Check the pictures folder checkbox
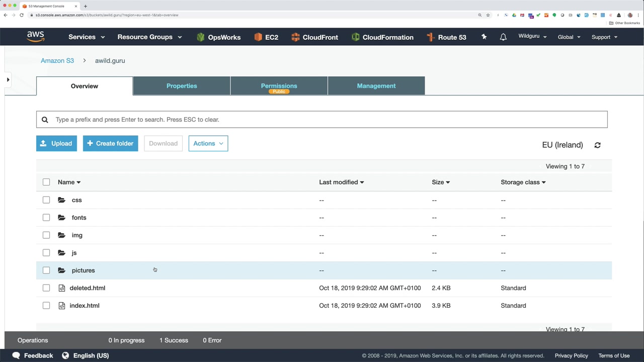The width and height of the screenshot is (644, 362). [46, 270]
